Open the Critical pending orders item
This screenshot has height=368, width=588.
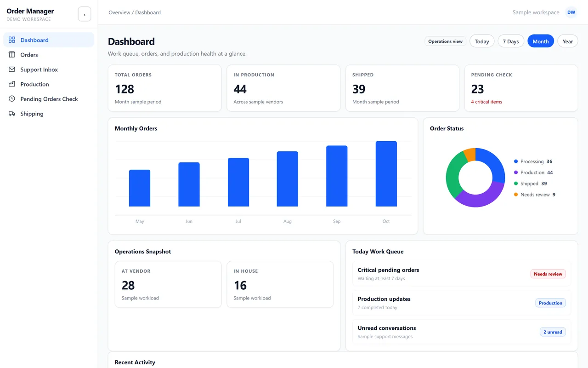[462, 274]
